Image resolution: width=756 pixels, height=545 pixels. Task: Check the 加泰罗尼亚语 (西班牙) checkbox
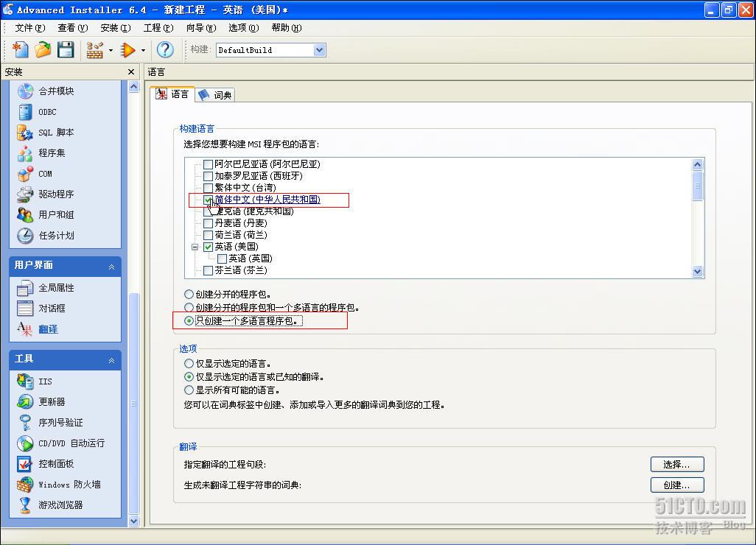(209, 176)
